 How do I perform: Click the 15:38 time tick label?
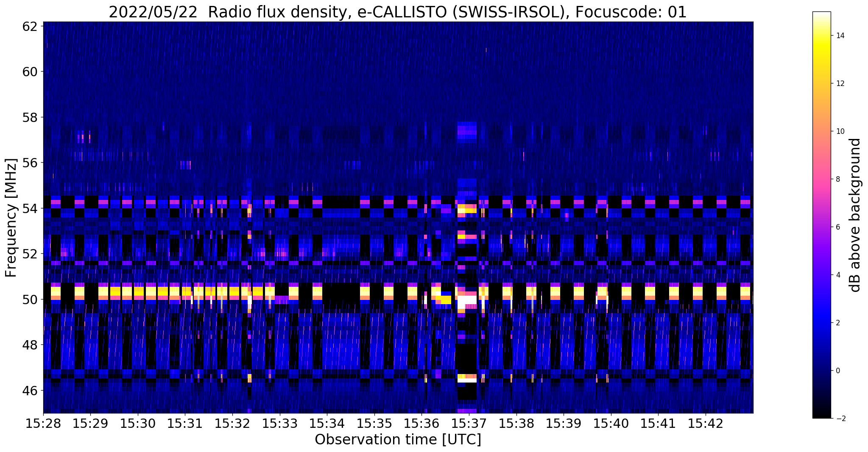(x=516, y=424)
